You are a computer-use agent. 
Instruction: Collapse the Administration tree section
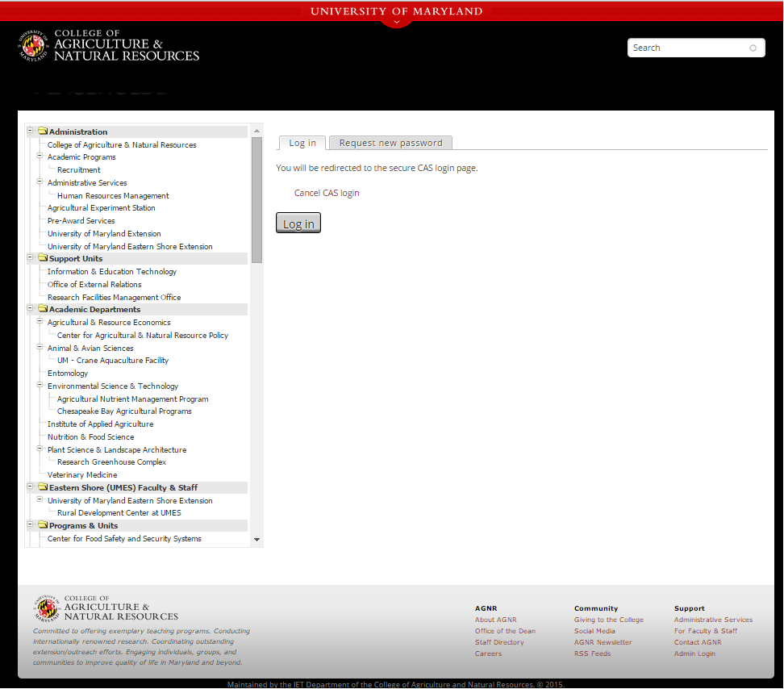(30, 131)
